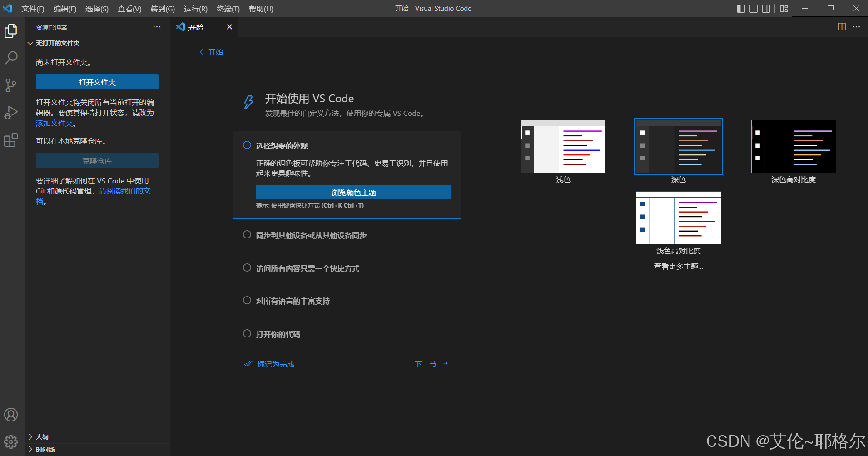Open the Accounts icon in activity bar
Image resolution: width=868 pixels, height=456 pixels.
(x=11, y=415)
